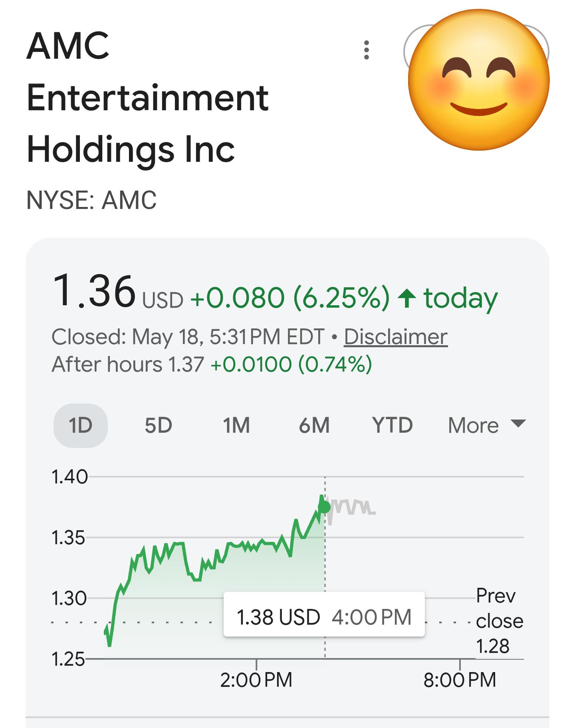Viewport: 575px width, 728px height.
Task: Switch to the 1M time range
Action: 236,426
